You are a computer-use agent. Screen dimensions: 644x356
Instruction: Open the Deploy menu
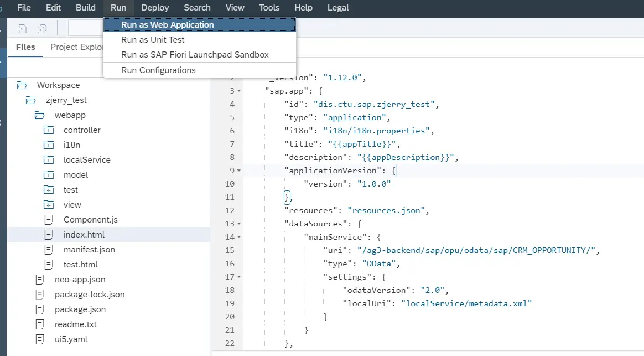[155, 7]
